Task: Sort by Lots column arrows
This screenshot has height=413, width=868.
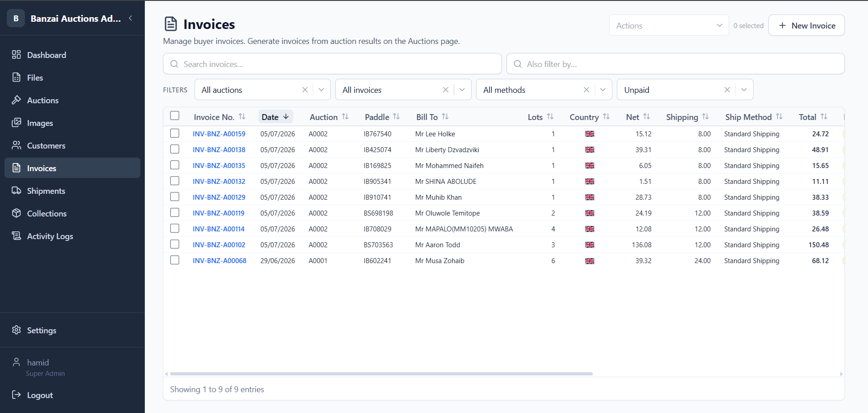Action: (550, 117)
